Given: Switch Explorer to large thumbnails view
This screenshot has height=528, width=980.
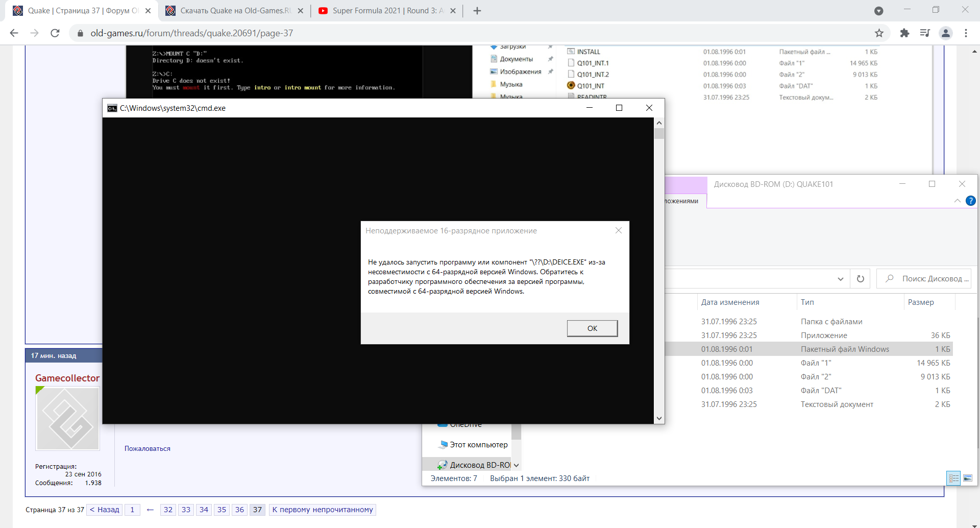Looking at the screenshot, I should 968,478.
